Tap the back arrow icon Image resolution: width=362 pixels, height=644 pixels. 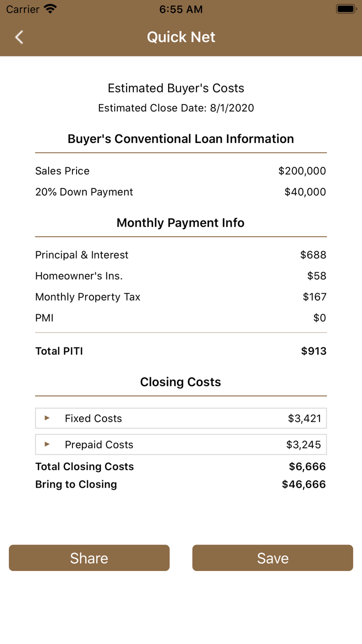pyautogui.click(x=19, y=37)
